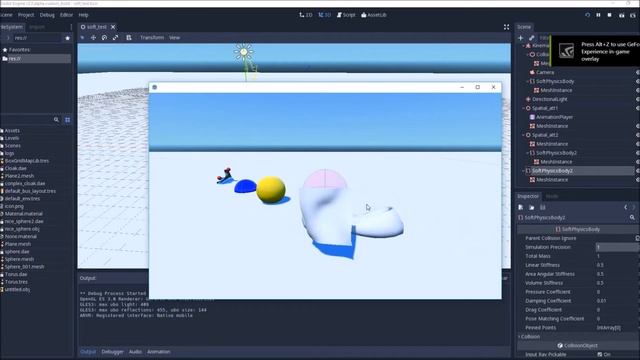Switch to 2D workspace
Screen dimensions: 640x360
tap(306, 15)
